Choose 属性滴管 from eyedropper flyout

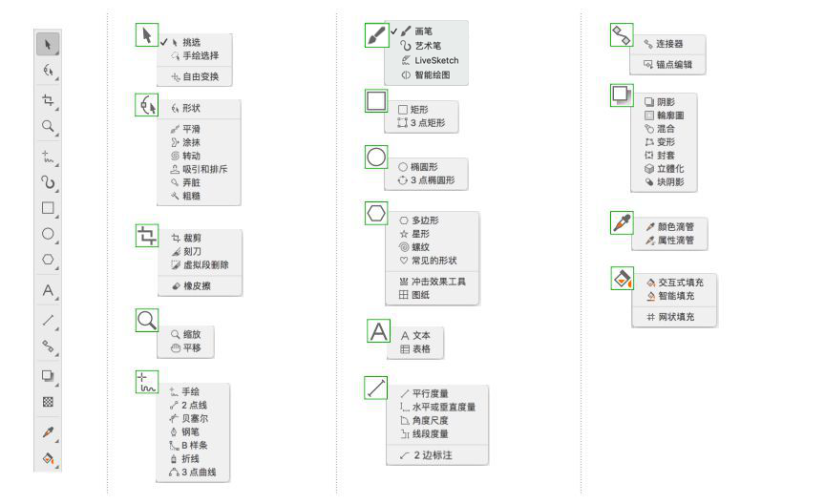[675, 241]
